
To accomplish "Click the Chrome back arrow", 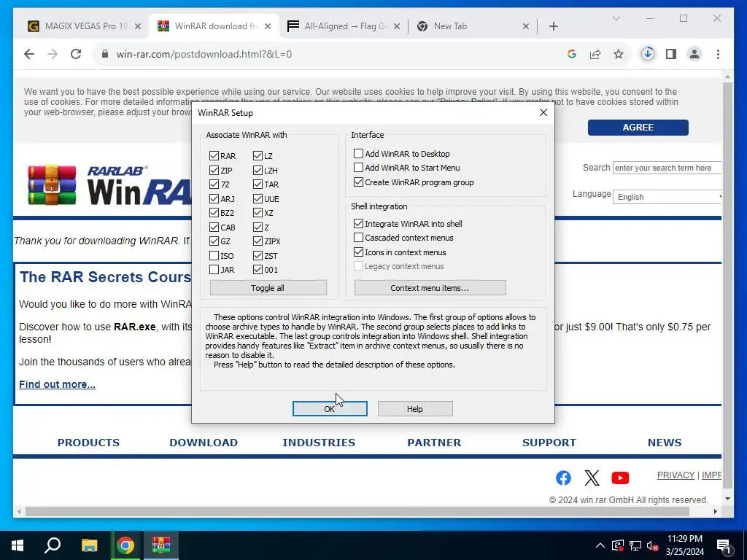I will pos(29,54).
